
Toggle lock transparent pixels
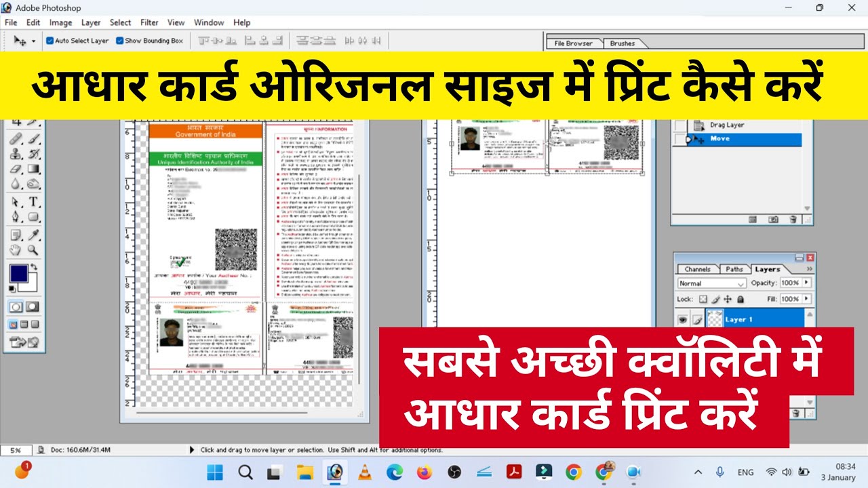(x=703, y=300)
